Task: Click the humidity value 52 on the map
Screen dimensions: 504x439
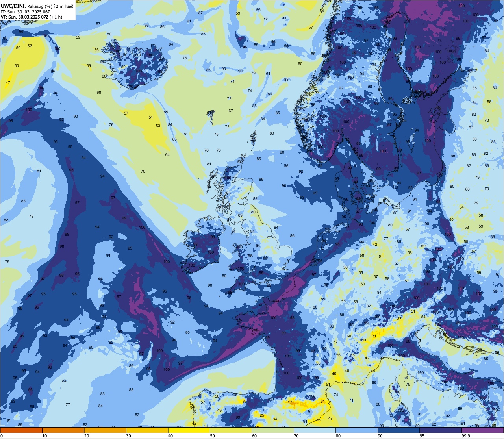Action: (30, 46)
